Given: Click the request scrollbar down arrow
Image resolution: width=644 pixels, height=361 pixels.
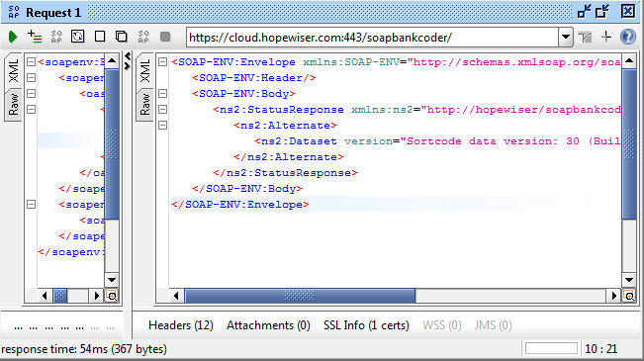Looking at the screenshot, I should [x=112, y=280].
